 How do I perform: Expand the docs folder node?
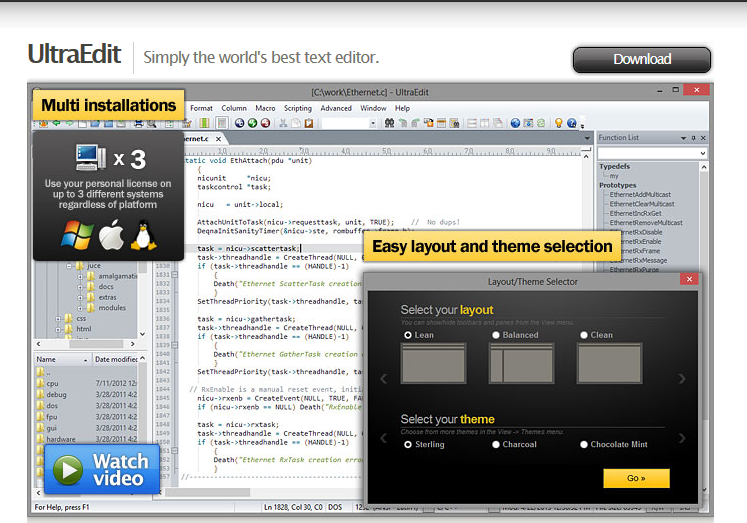coord(80,287)
